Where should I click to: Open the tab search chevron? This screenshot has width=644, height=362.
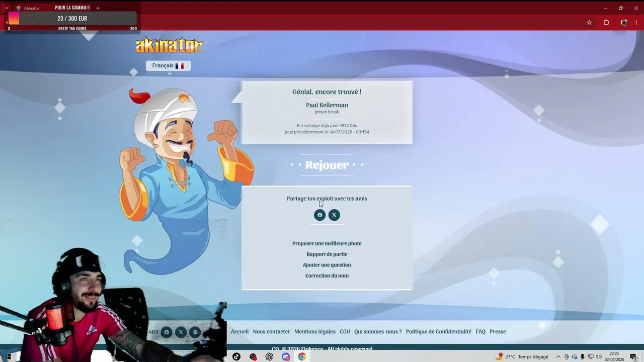pyautogui.click(x=7, y=8)
